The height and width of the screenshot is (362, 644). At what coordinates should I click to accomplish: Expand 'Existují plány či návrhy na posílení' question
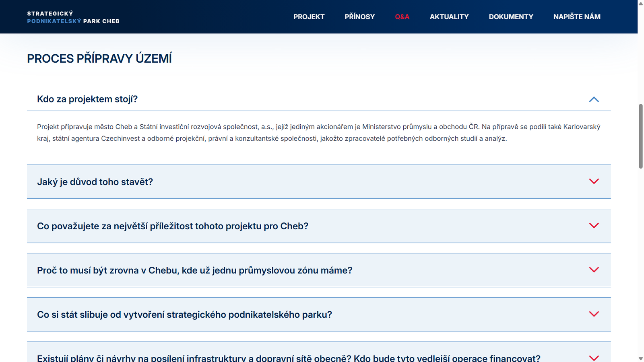click(x=288, y=358)
